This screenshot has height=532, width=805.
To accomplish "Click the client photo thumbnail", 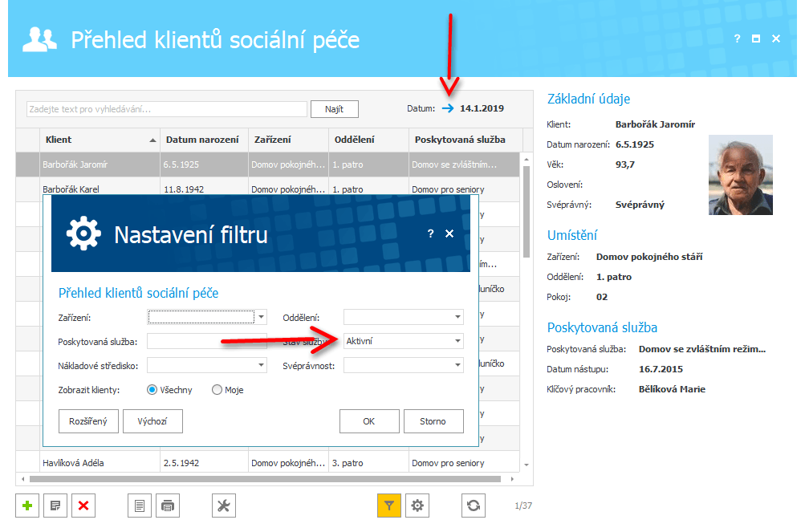I will (x=740, y=175).
